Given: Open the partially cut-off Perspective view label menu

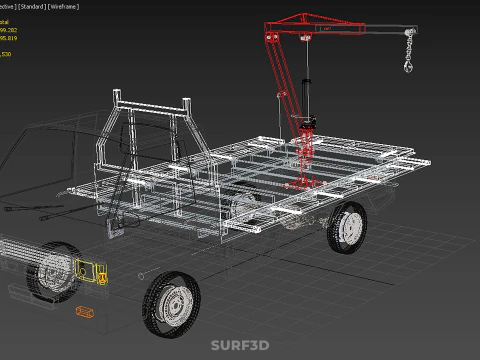Looking at the screenshot, I should tap(8, 7).
